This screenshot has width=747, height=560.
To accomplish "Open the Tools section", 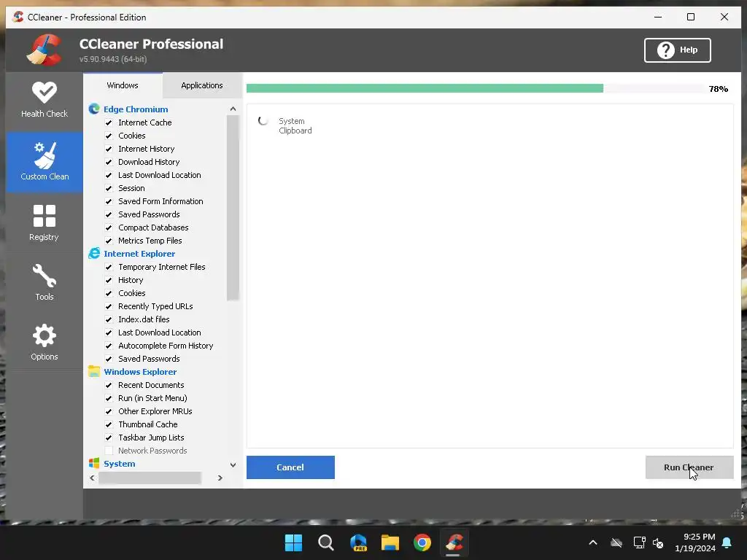I will coord(44,282).
